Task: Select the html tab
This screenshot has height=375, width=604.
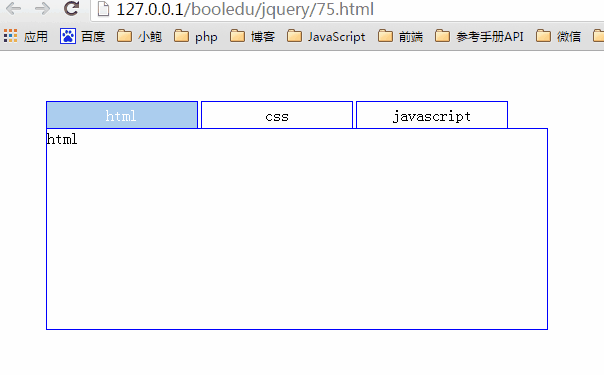Action: coord(122,115)
